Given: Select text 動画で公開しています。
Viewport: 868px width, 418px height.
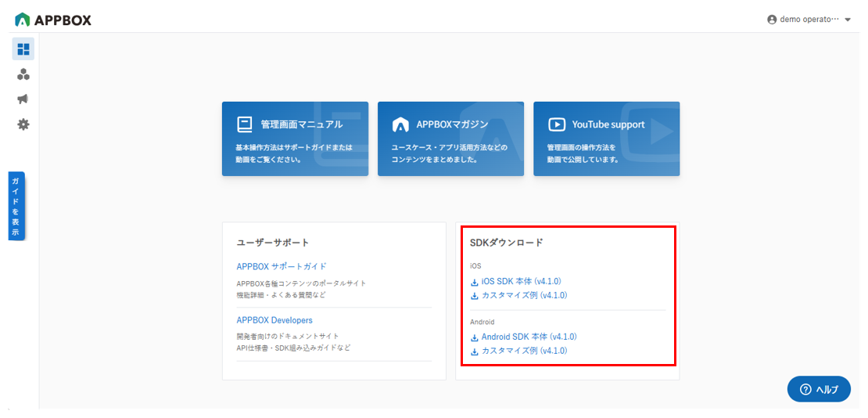Looking at the screenshot, I should tap(583, 160).
